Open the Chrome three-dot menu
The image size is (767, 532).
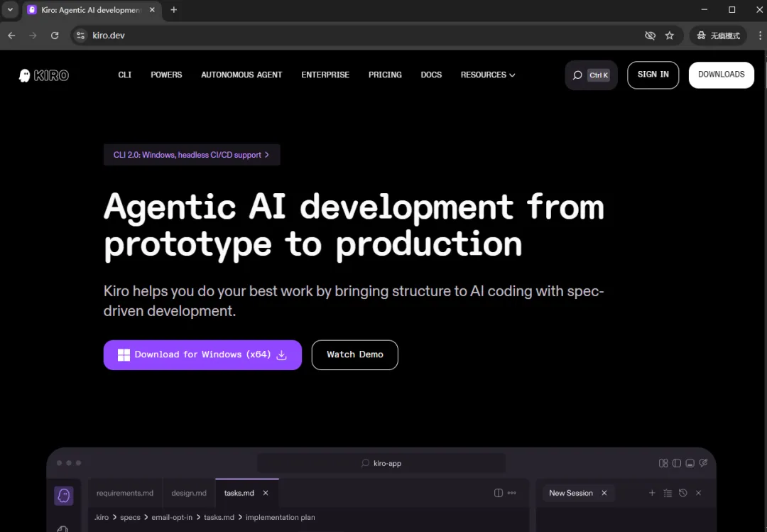[x=760, y=36]
